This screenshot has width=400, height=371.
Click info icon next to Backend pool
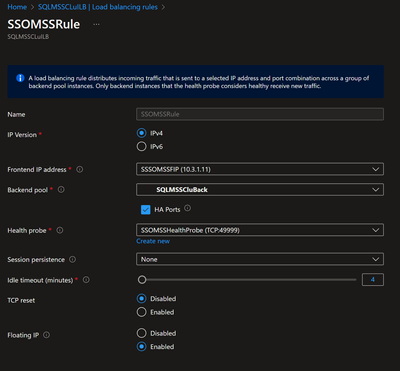61,190
